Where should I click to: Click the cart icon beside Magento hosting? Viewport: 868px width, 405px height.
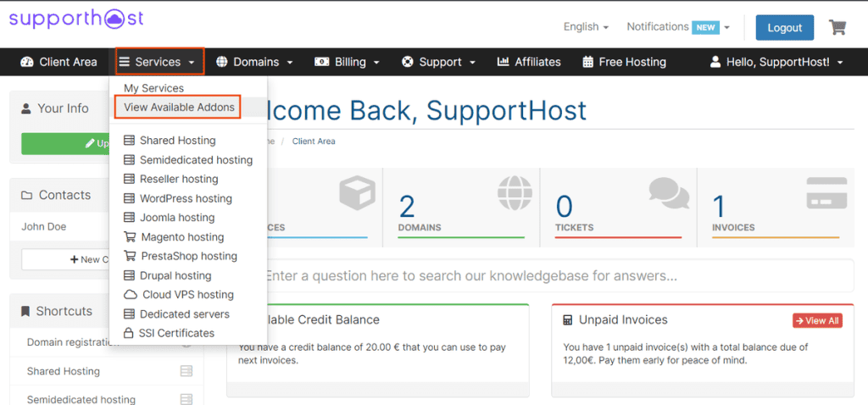[x=130, y=236]
